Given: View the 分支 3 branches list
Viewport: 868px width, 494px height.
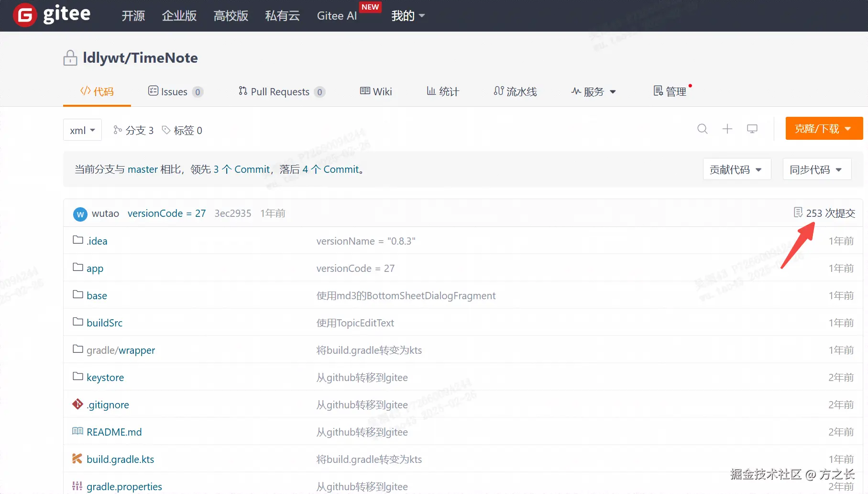Looking at the screenshot, I should [133, 130].
